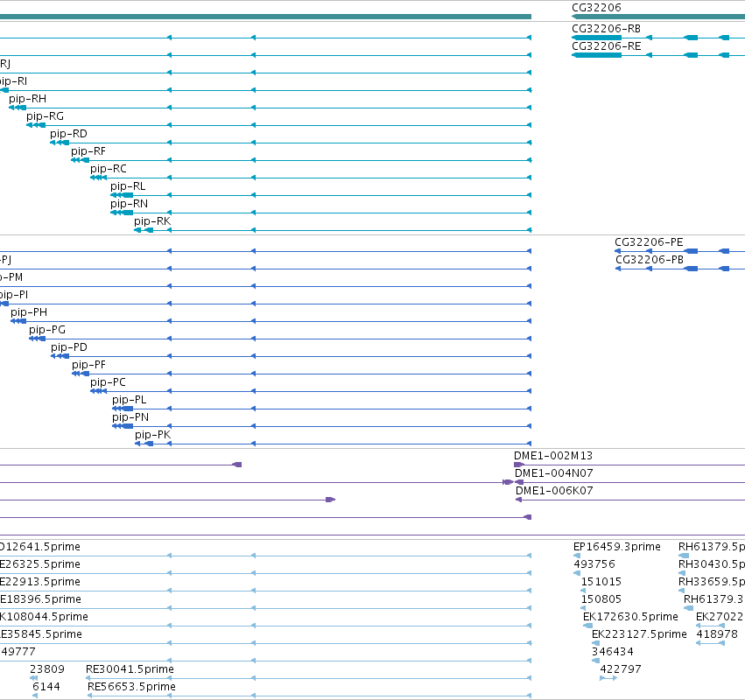Click the pip-PC protein label
The image size is (745, 700).
[108, 382]
